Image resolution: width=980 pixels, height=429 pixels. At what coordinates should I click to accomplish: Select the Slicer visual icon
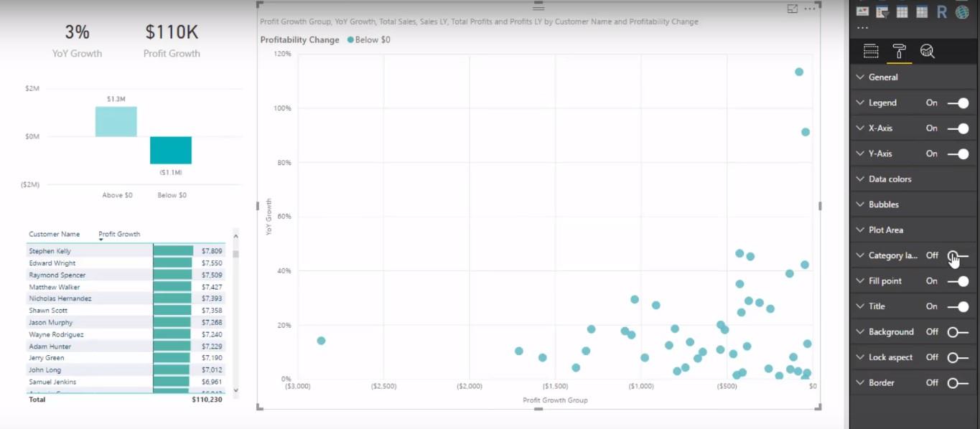click(x=882, y=11)
